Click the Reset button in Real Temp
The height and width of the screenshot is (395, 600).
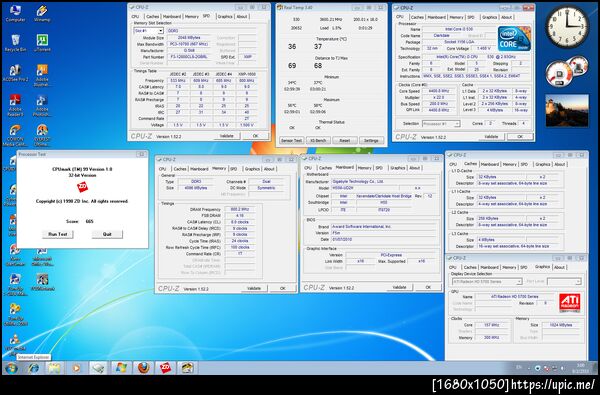click(x=345, y=140)
